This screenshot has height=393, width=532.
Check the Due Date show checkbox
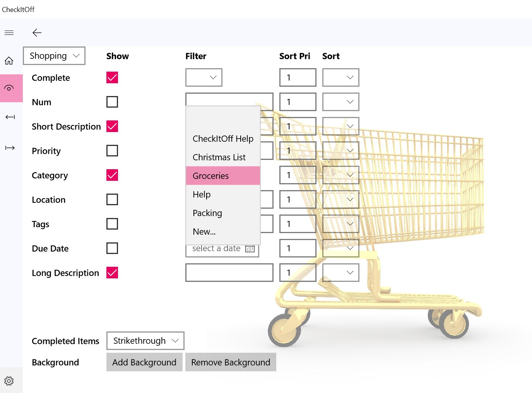click(112, 248)
